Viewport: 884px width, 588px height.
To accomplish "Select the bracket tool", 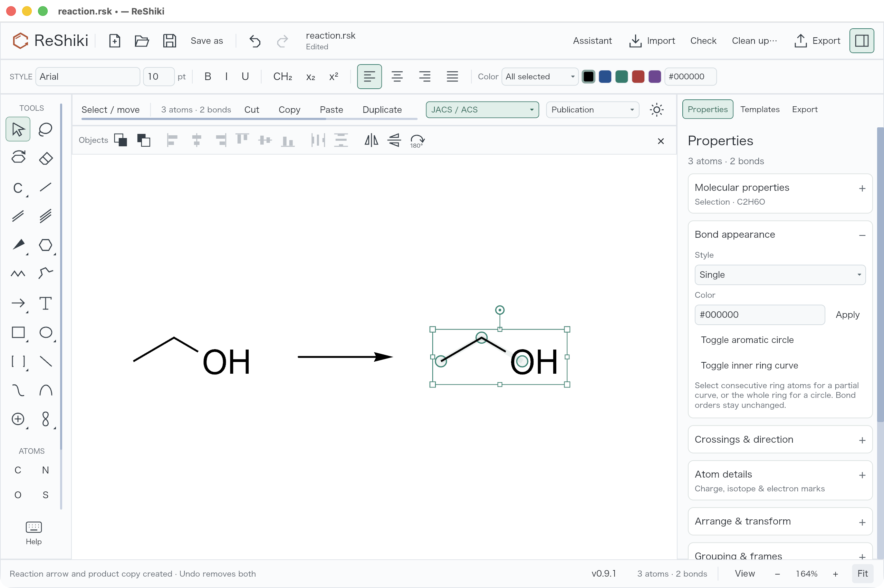I will coord(18,362).
